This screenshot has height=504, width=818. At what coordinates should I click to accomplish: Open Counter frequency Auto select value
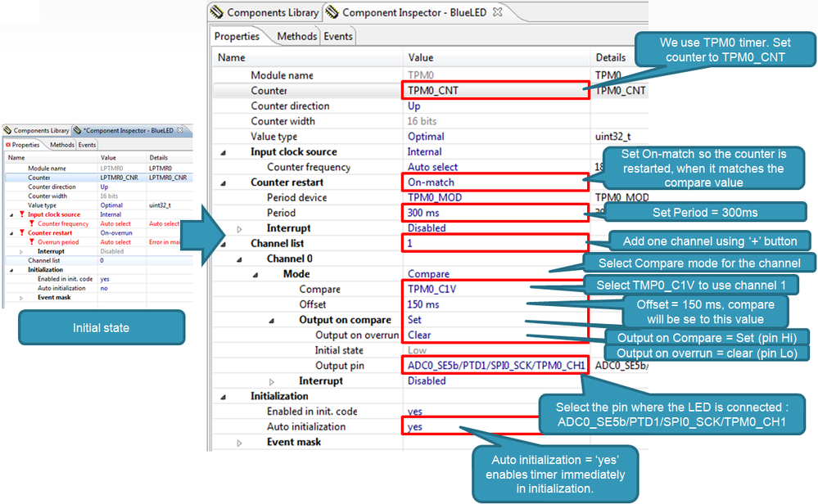tap(432, 167)
